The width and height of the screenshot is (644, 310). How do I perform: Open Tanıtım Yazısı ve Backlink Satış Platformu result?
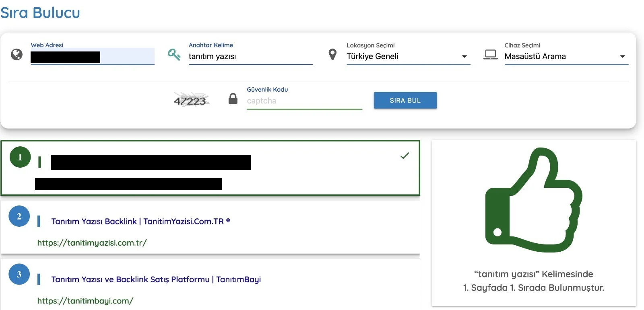click(x=156, y=279)
